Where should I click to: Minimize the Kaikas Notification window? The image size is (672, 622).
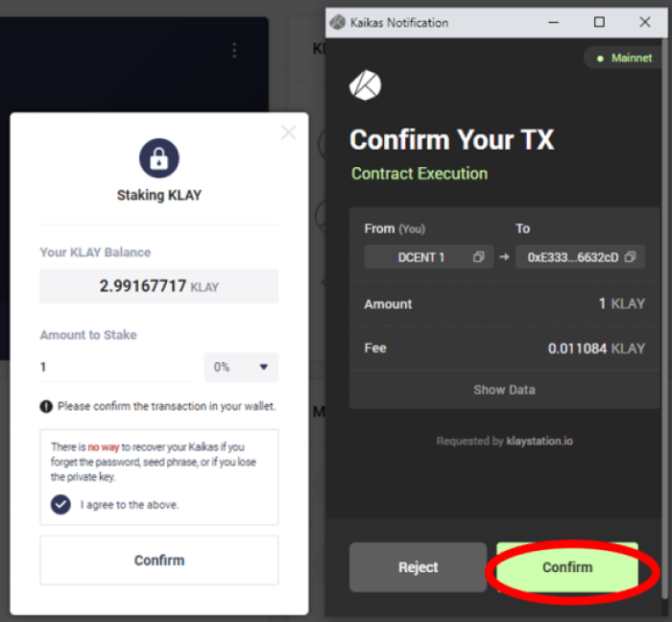(x=553, y=22)
